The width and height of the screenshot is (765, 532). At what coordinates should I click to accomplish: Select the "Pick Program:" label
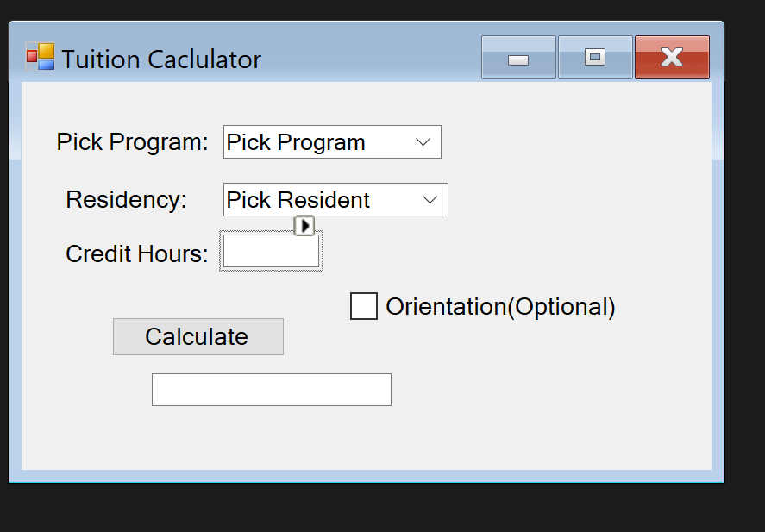(132, 142)
